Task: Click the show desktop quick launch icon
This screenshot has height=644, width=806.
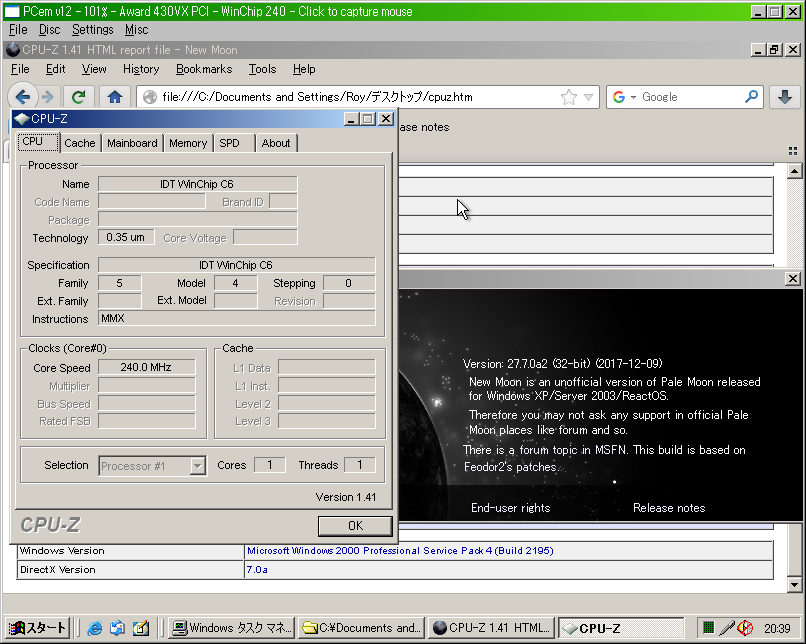Action: click(x=140, y=628)
